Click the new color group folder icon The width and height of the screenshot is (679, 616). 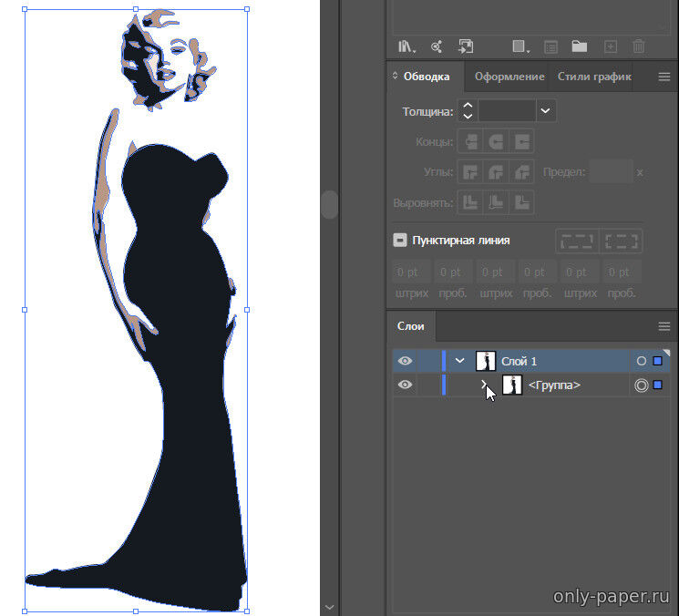pyautogui.click(x=579, y=46)
